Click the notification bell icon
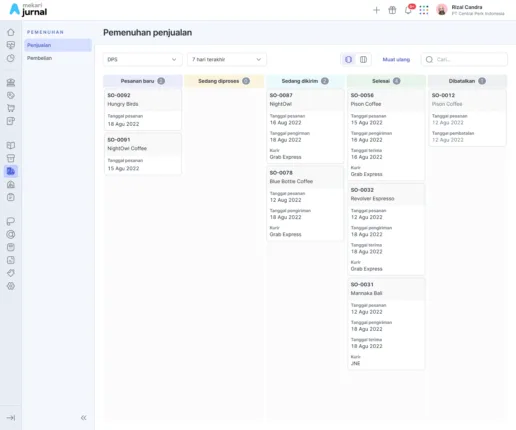516x430 pixels. point(408,10)
